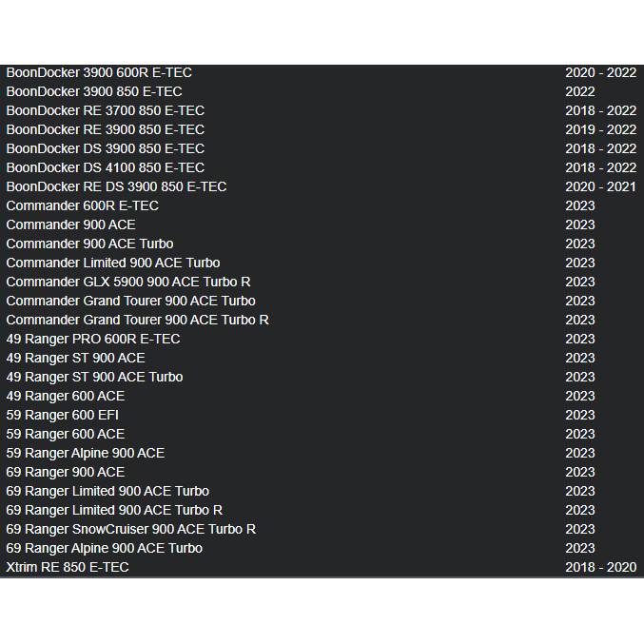Click 59 Ranger 600 EFI model
The width and height of the screenshot is (644, 644).
(x=63, y=415)
